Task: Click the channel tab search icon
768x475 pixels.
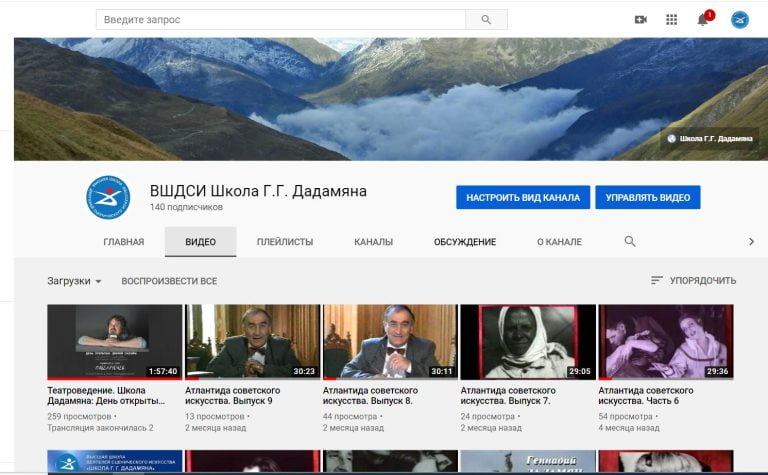Action: (x=630, y=241)
